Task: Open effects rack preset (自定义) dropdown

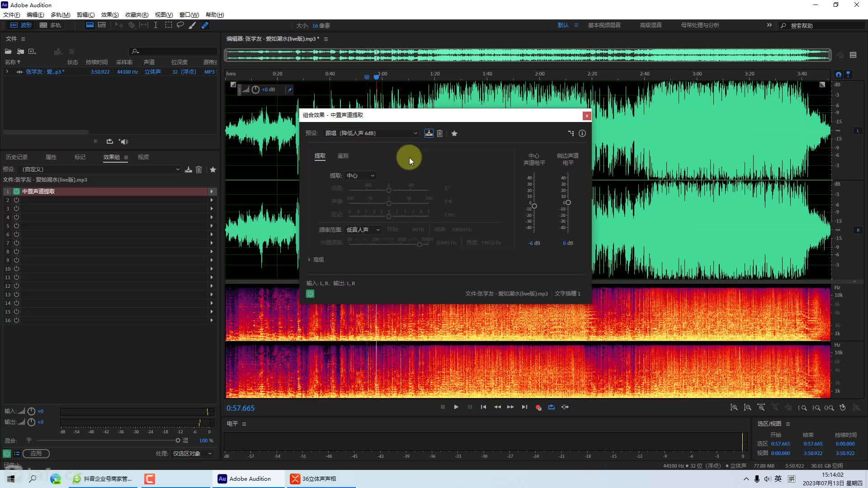Action: coord(100,169)
